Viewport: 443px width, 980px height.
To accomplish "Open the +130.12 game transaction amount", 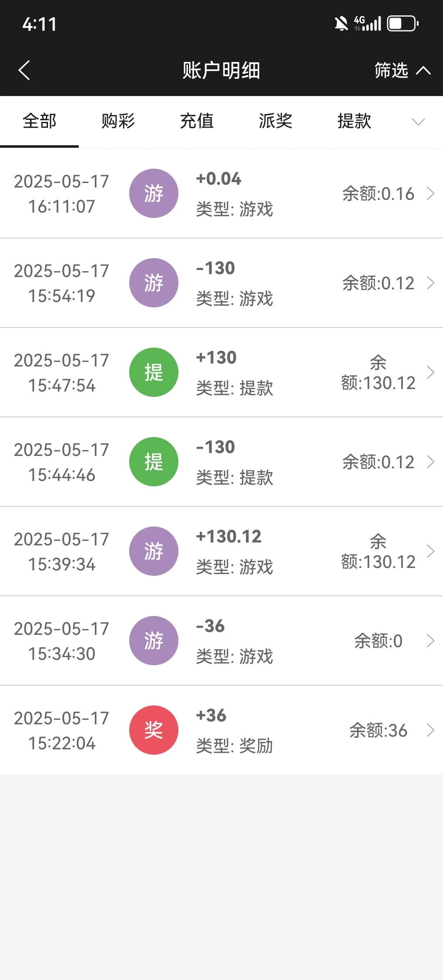I will 228,537.
